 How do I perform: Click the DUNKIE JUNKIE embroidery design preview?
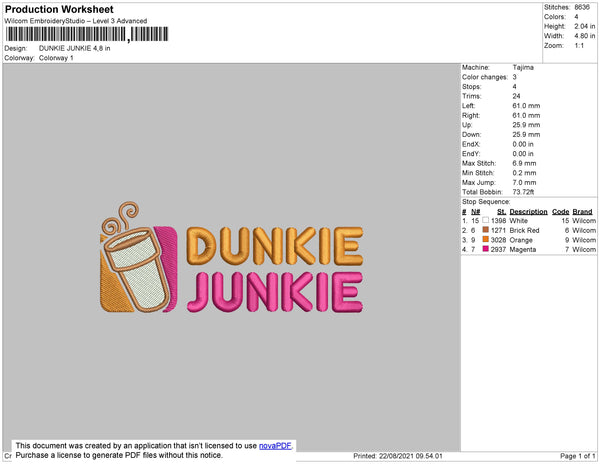231,257
